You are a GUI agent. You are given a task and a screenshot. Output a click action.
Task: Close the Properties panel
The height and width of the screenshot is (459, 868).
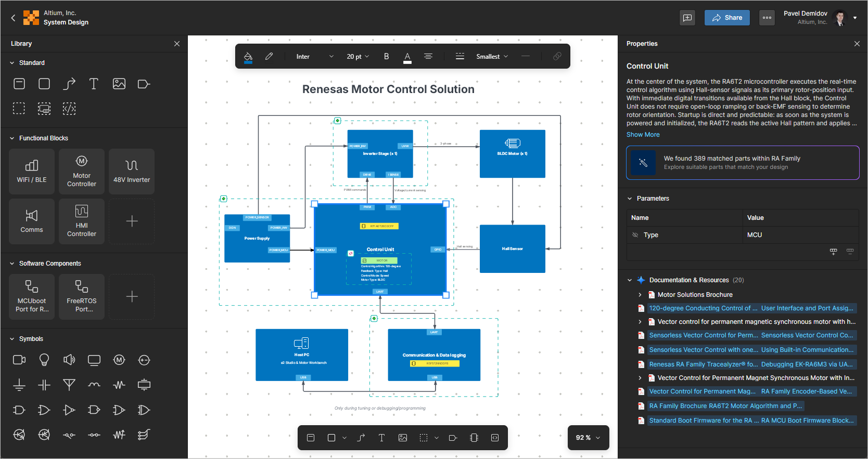pyautogui.click(x=857, y=44)
